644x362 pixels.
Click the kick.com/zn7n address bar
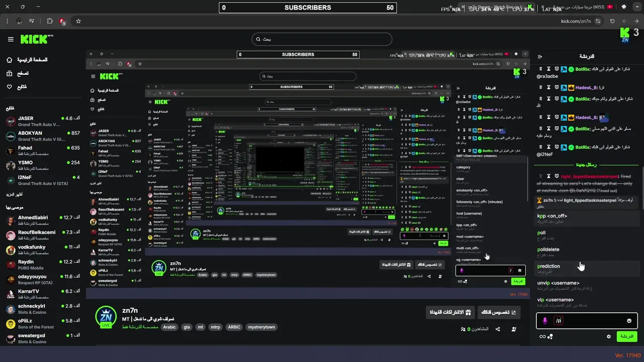coord(576,21)
